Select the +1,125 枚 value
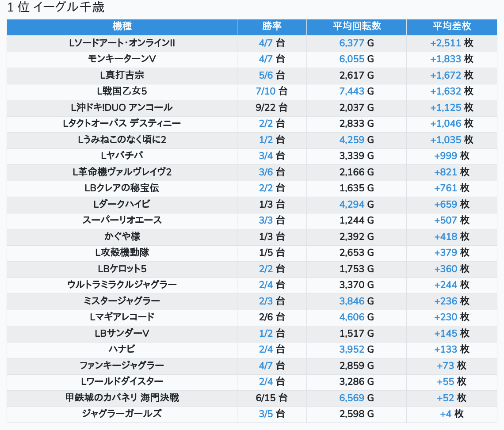 (451, 108)
